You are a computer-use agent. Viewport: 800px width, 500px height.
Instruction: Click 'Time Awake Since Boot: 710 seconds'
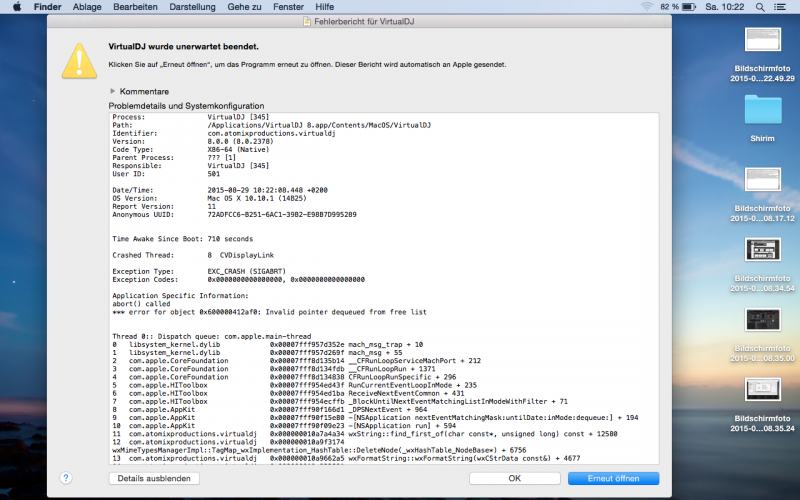[x=183, y=239]
